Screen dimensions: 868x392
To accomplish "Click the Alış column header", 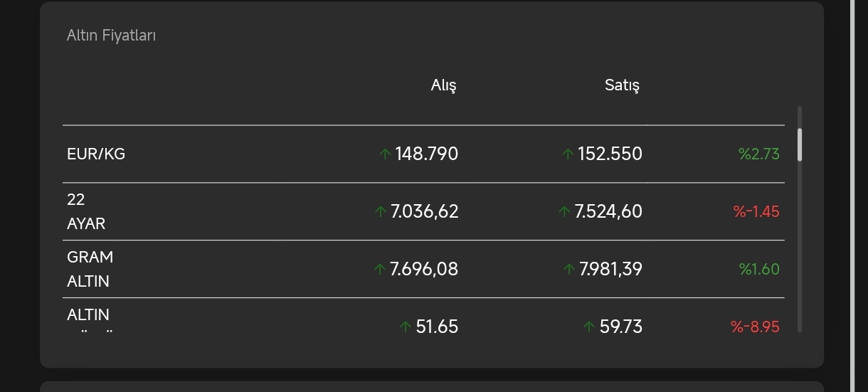I will (443, 85).
